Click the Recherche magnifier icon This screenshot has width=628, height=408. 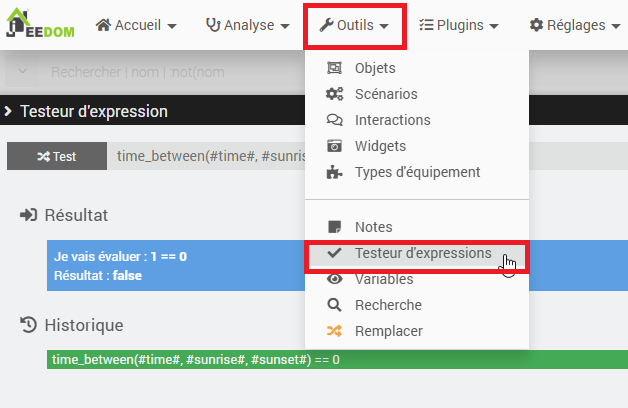coord(335,305)
